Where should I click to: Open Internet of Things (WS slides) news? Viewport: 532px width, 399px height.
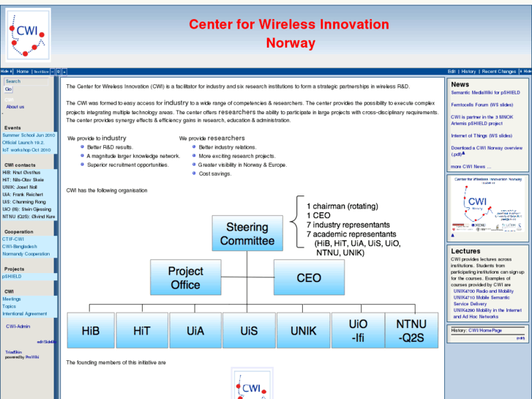pos(482,136)
